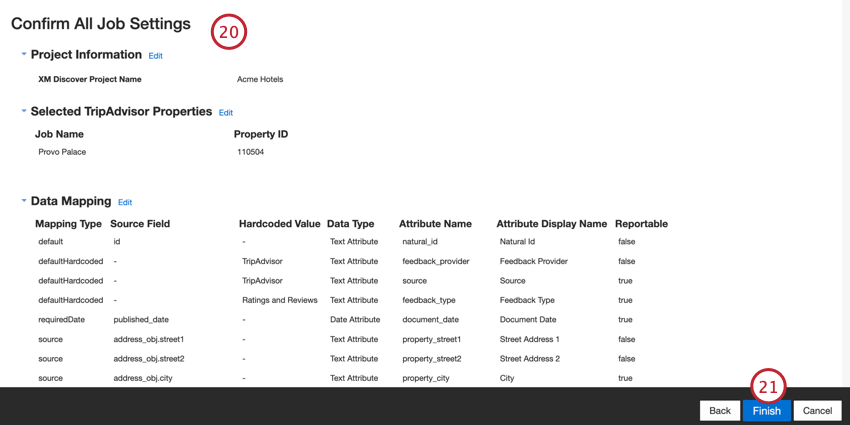850x425 pixels.
Task: Collapse the Selected TripAdvisor Properties arrow
Action: coord(24,111)
